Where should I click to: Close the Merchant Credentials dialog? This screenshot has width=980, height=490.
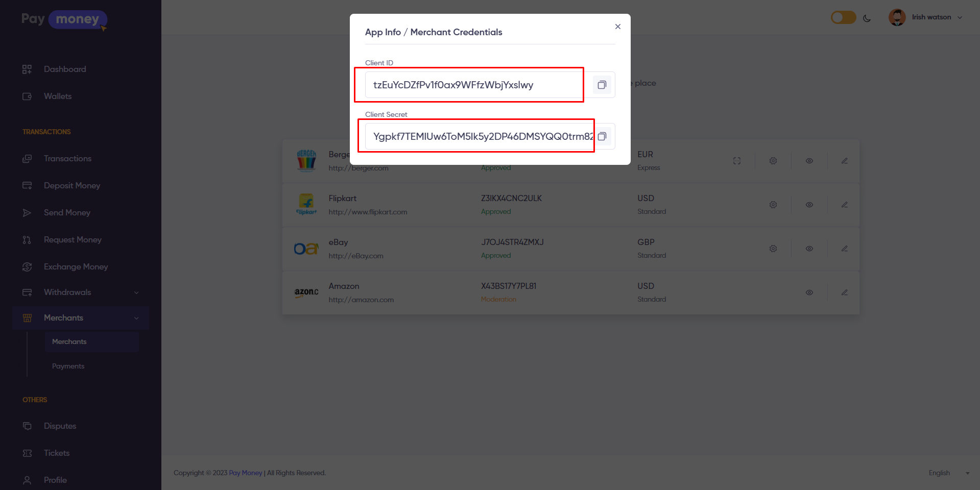click(x=618, y=27)
